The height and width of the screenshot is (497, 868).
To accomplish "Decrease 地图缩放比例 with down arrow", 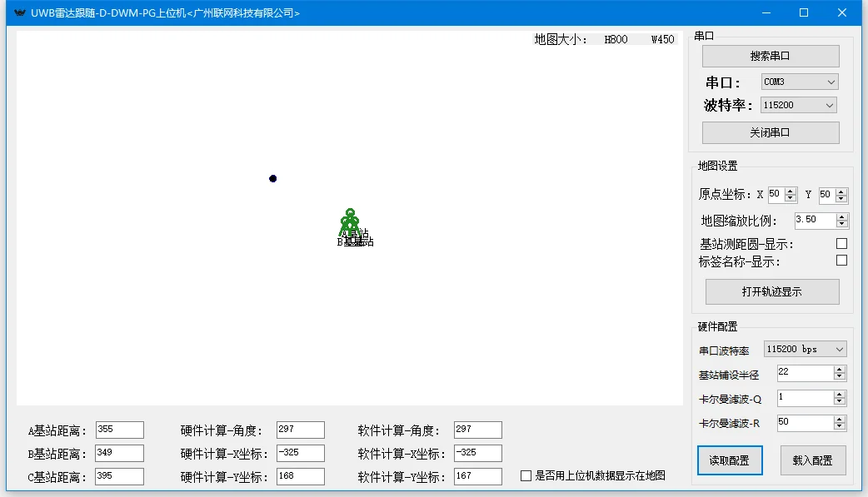I will (x=842, y=224).
